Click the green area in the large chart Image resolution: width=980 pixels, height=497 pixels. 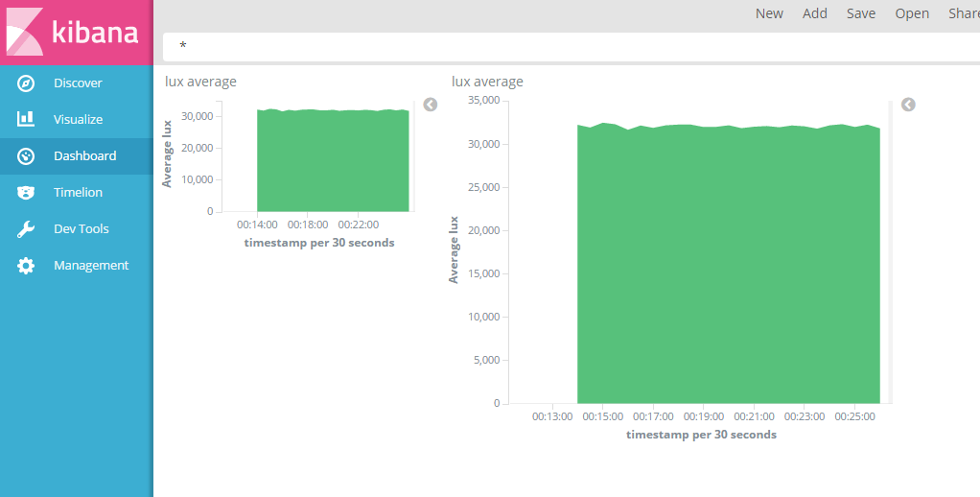click(728, 269)
